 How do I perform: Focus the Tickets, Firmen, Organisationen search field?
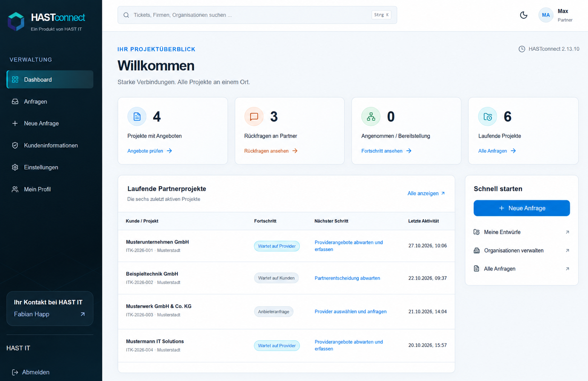pyautogui.click(x=257, y=15)
